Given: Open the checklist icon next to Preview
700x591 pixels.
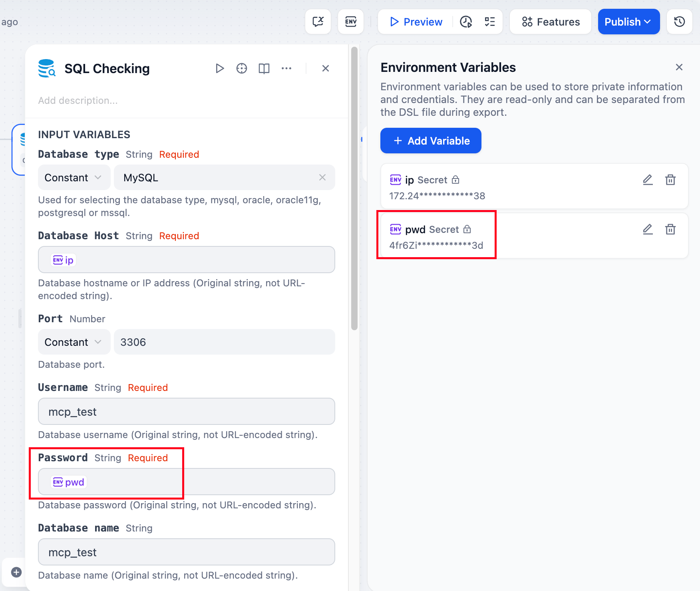Looking at the screenshot, I should (x=489, y=22).
